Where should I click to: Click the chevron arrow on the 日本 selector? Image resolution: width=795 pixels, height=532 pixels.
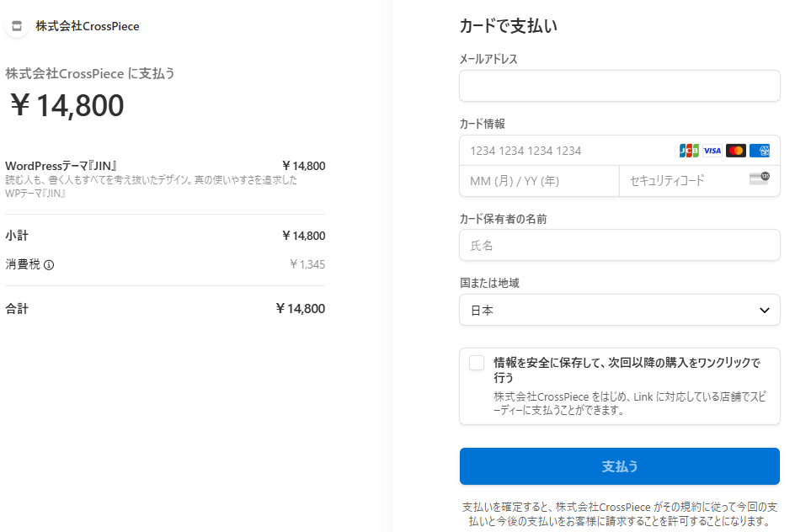pyautogui.click(x=764, y=310)
